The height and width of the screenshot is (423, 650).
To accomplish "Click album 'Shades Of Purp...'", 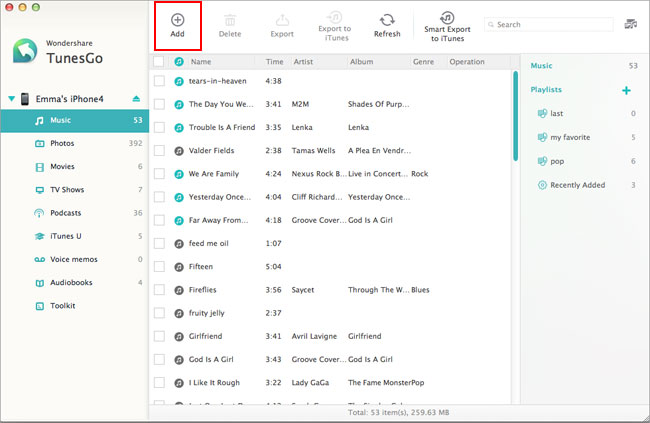I will pyautogui.click(x=378, y=104).
